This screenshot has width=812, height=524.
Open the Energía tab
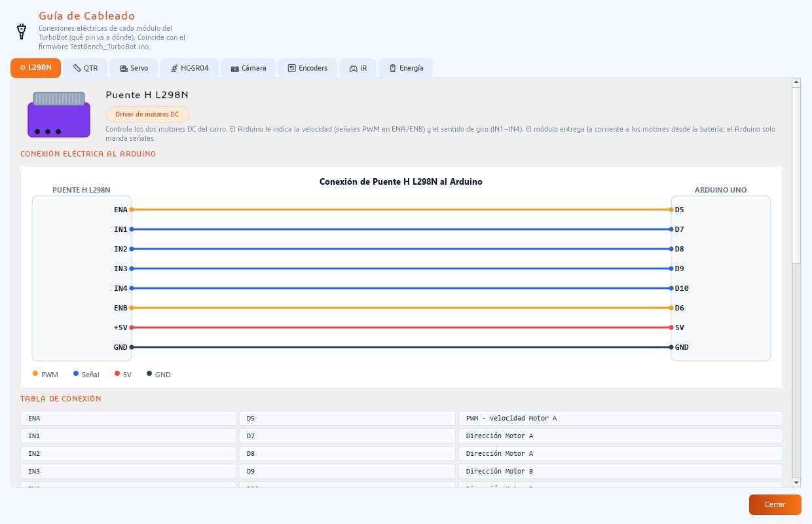[405, 68]
